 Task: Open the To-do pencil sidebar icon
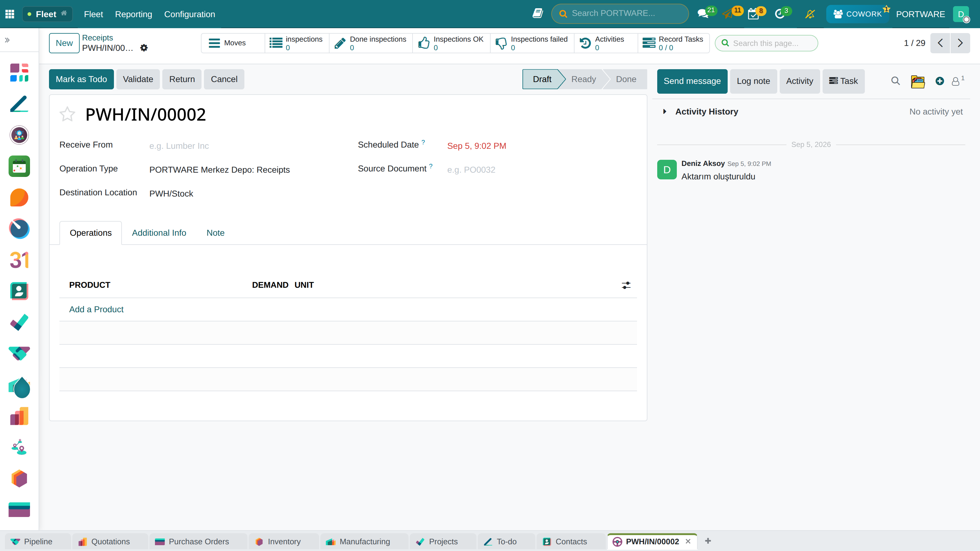[x=19, y=104]
